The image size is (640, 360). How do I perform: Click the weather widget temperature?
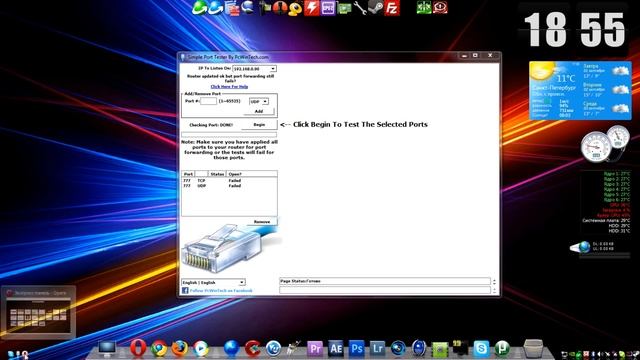coord(566,78)
